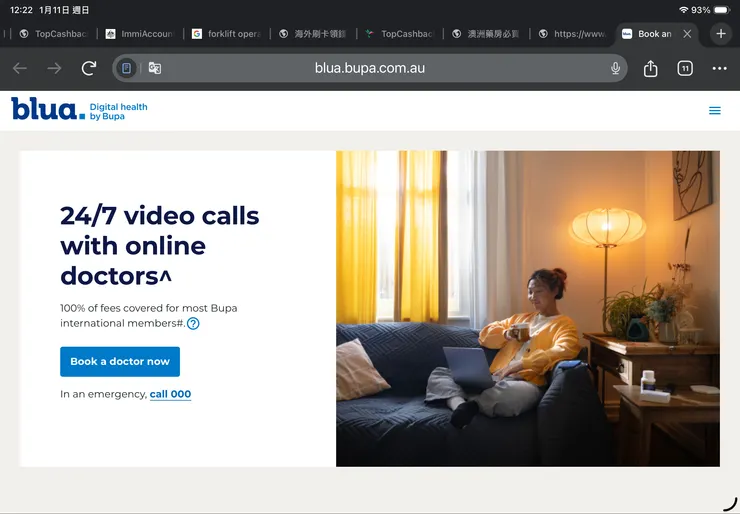Image resolution: width=740 pixels, height=514 pixels.
Task: Open the browser three-dot menu
Action: (x=719, y=68)
